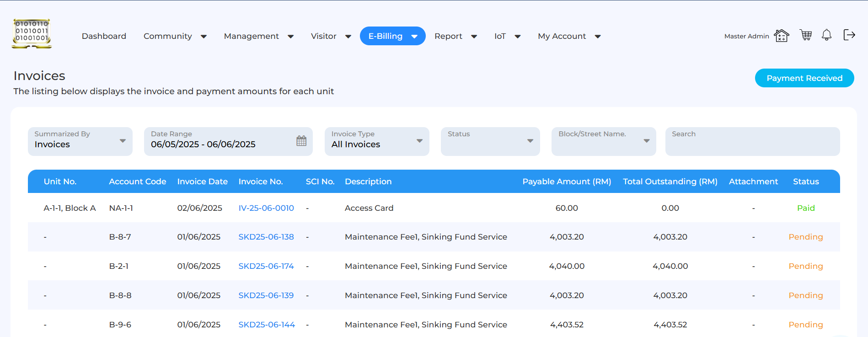Viewport: 868px width, 337px height.
Task: Click Pending status for account B-9-6
Action: coord(806,325)
